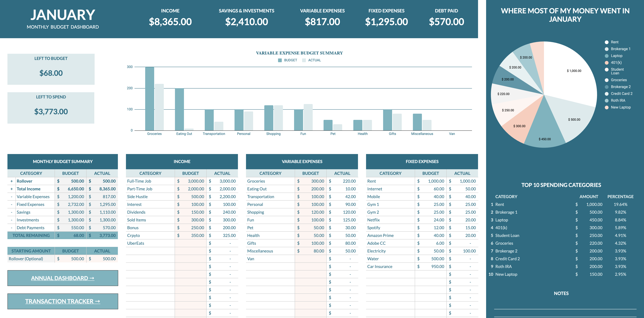Screen dimensions: 644x318
Task: Click the New Laptop legend dot
Action: pos(606,108)
